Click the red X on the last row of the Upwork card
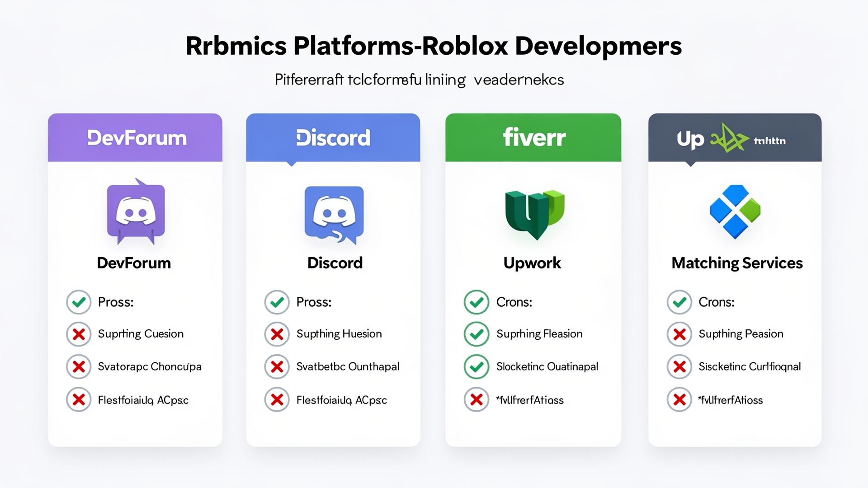This screenshot has height=488, width=868. click(476, 399)
